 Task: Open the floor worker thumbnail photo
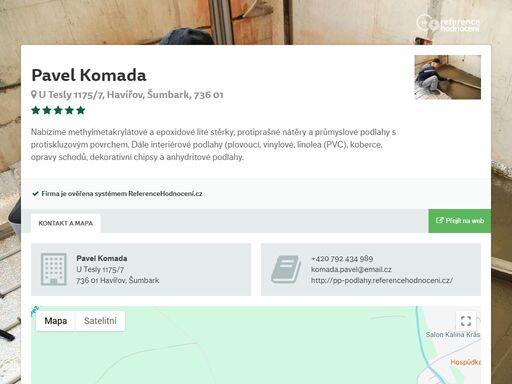tap(448, 77)
